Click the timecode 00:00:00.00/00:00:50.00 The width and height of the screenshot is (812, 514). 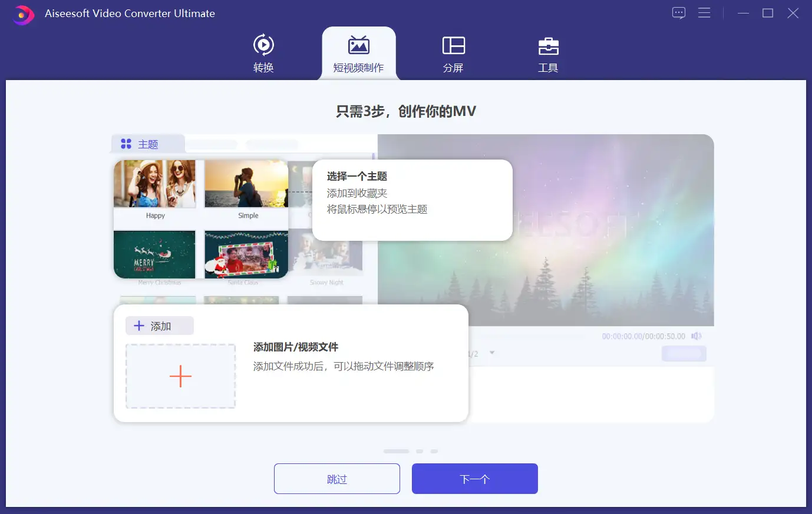tap(643, 336)
